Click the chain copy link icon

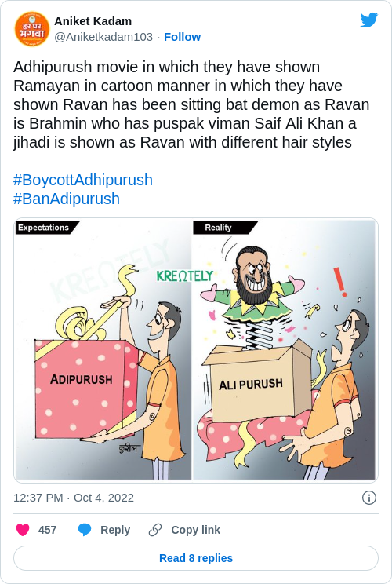155,530
